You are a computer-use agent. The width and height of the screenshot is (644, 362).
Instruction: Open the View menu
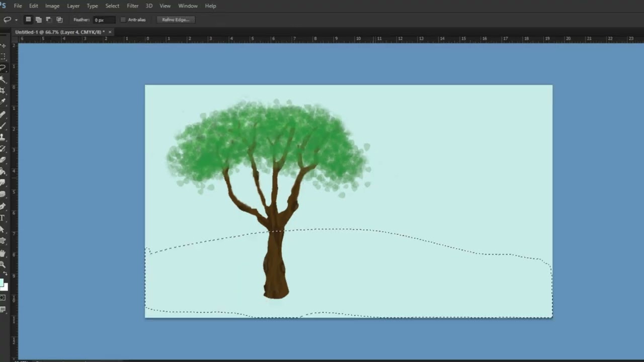(165, 6)
